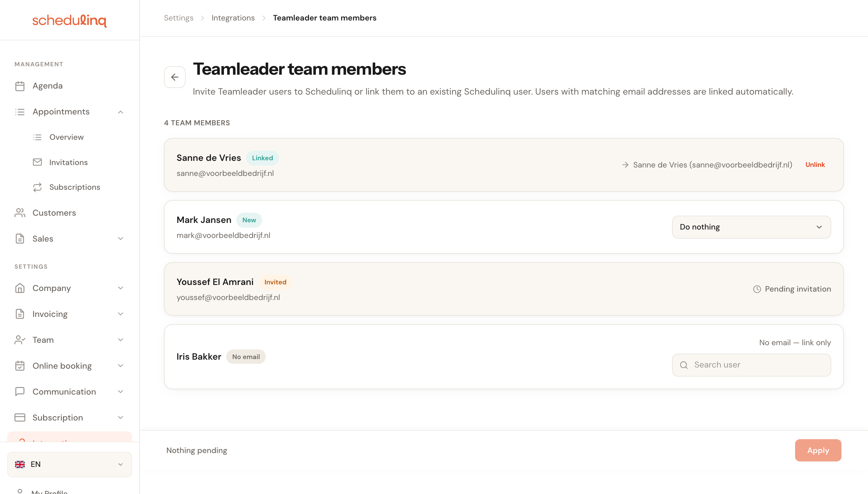The image size is (868, 494).
Task: Expand the Online booking chevron
Action: click(x=121, y=366)
